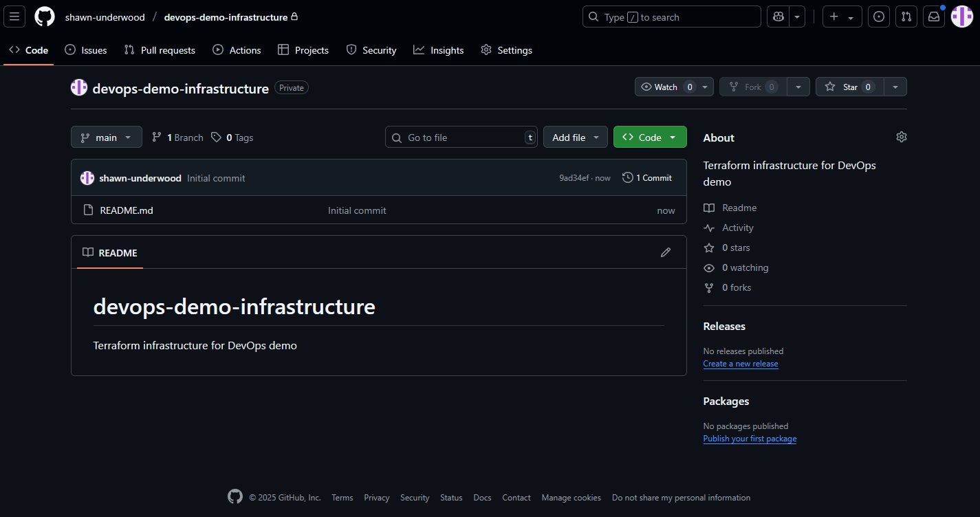The image size is (980, 517).
Task: Open the Status footer link
Action: pyautogui.click(x=451, y=498)
